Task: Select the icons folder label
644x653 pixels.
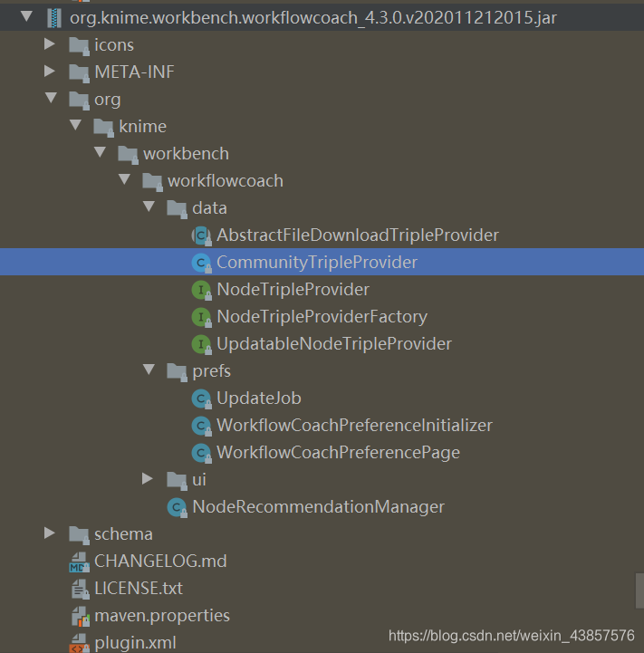Action: 114,45
